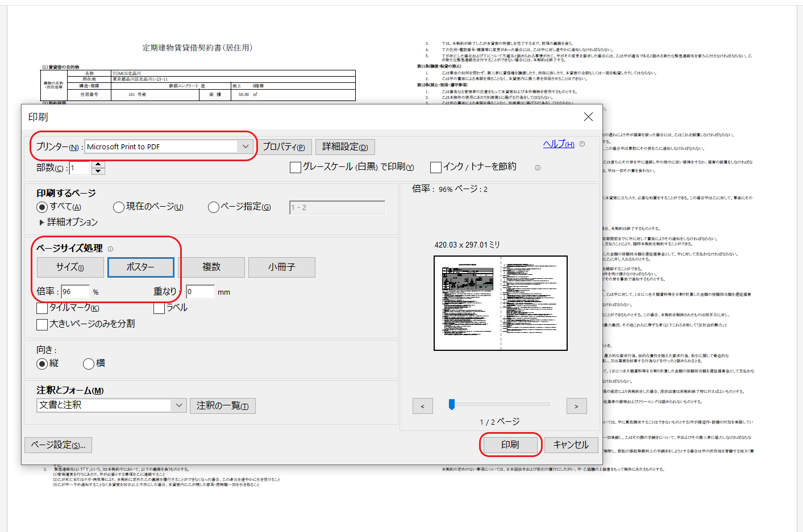This screenshot has height=532, width=803.
Task: Check the タイルマーク option
Action: tap(42, 308)
